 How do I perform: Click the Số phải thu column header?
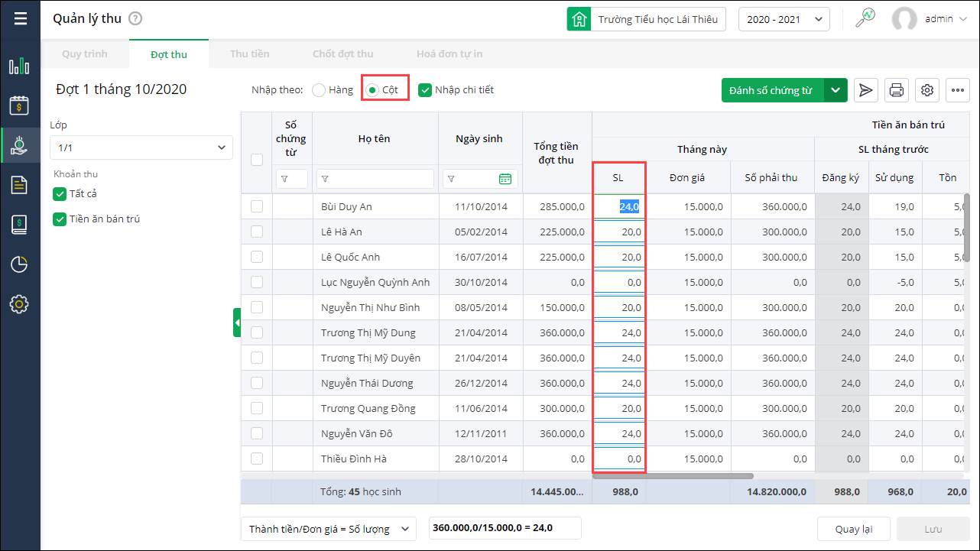[x=772, y=177]
